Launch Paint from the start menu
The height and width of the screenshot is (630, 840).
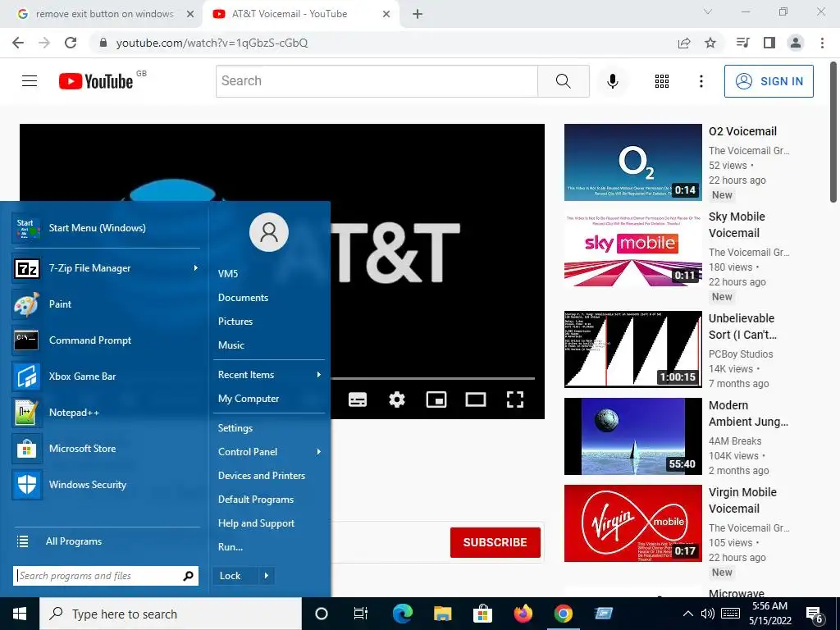[106, 304]
